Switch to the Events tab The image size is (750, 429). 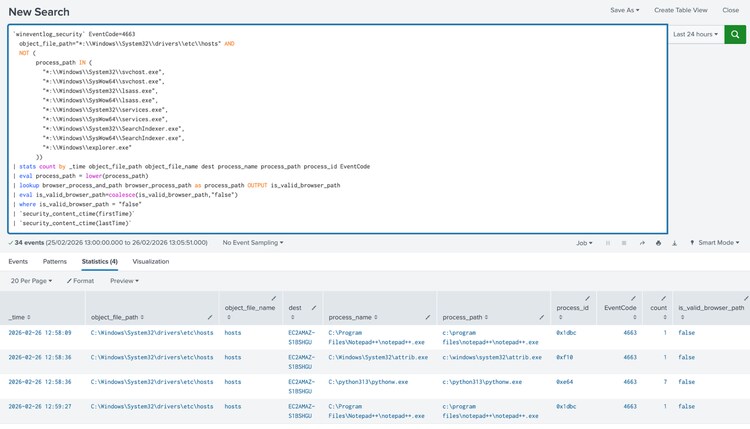(18, 262)
